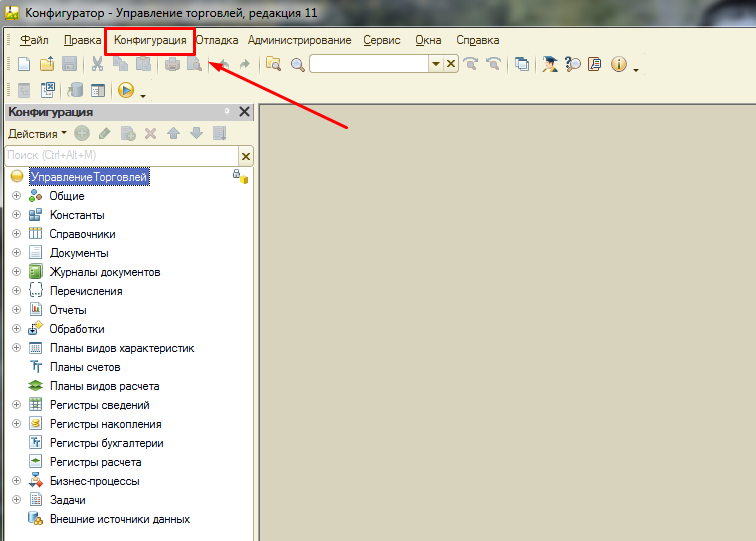This screenshot has height=541, width=756.
Task: Click the Redo arrow icon
Action: coord(245,64)
